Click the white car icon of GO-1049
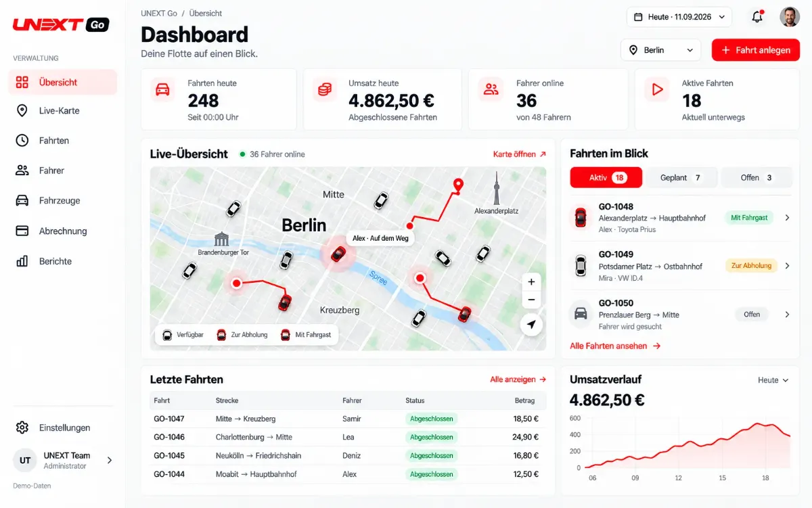Viewport: 812px width, 508px height. [581, 265]
